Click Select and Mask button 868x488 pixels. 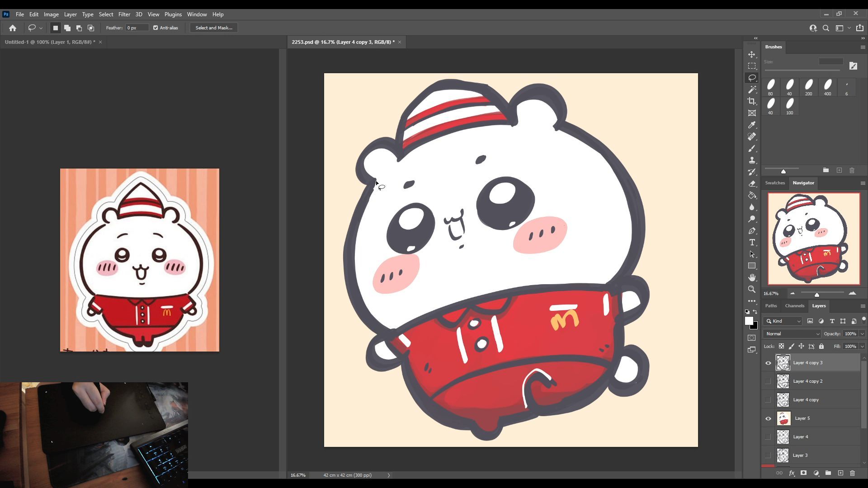pos(214,28)
